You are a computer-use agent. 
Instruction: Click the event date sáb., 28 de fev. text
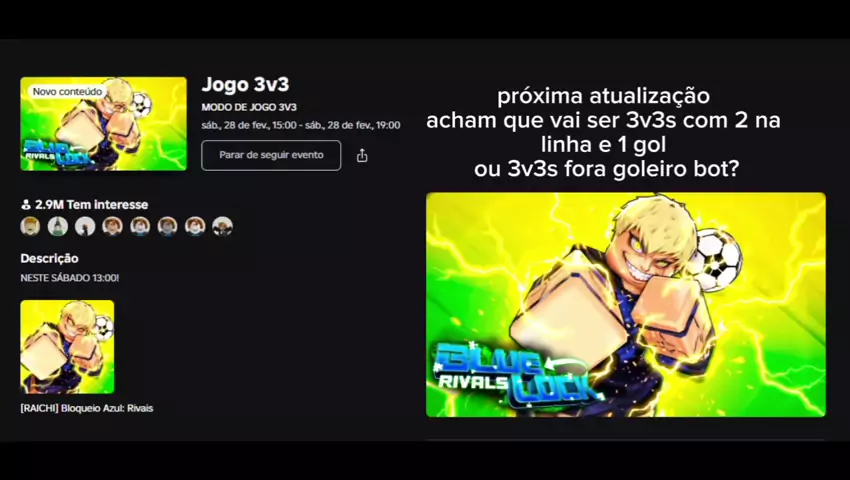[x=301, y=125]
